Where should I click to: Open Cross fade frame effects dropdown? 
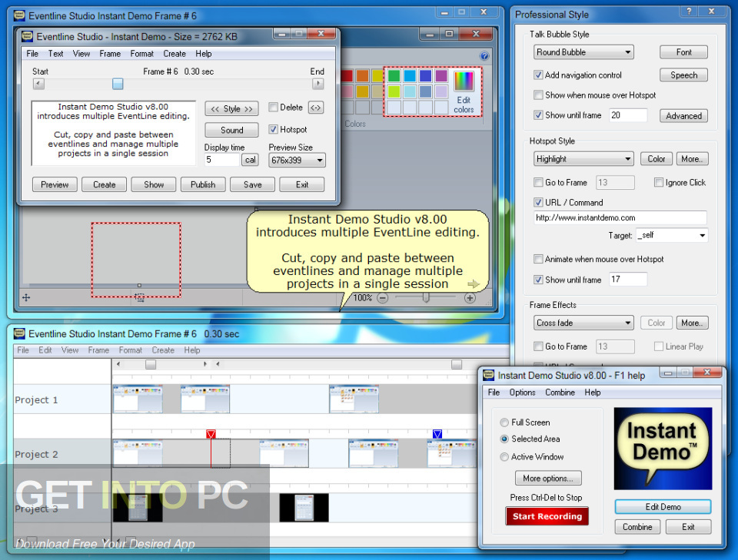pyautogui.click(x=583, y=323)
